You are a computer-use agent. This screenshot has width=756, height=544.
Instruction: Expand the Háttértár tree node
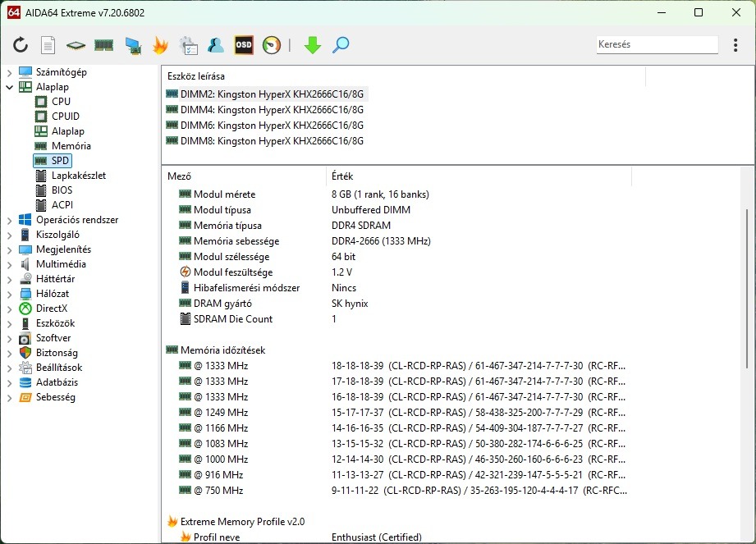[x=9, y=280]
